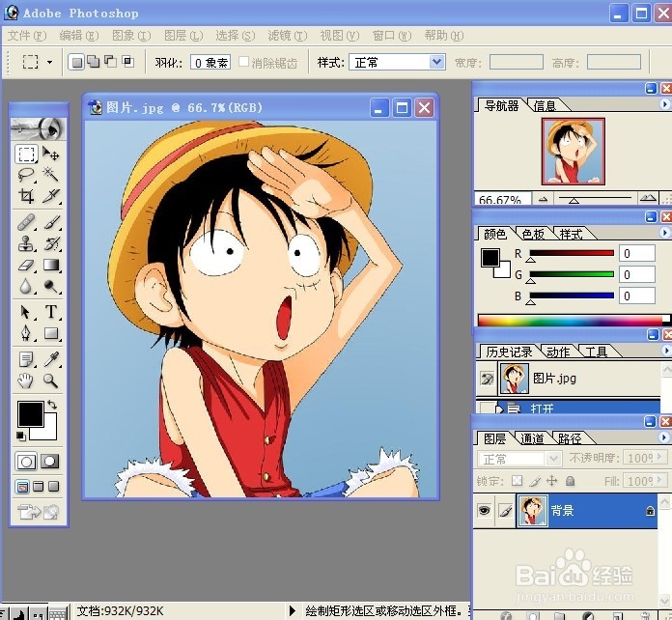The width and height of the screenshot is (672, 620).
Task: Select the Healing Brush tool
Action: [26, 222]
